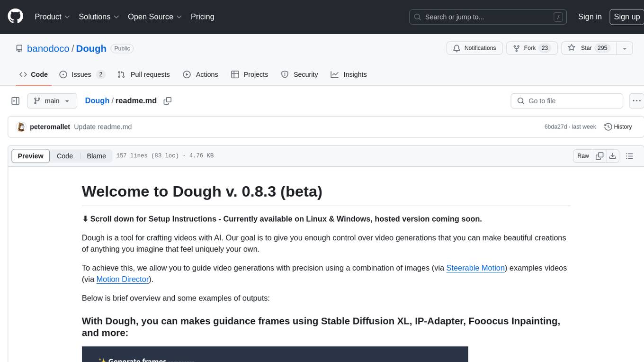Expand the file tree side panel
Screen dimensions: 644x362
[15, 101]
